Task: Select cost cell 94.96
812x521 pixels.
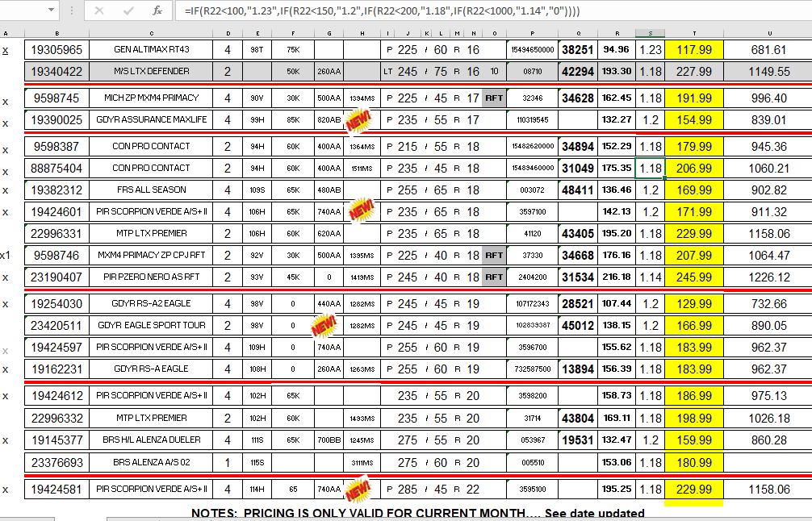Action: click(x=617, y=50)
